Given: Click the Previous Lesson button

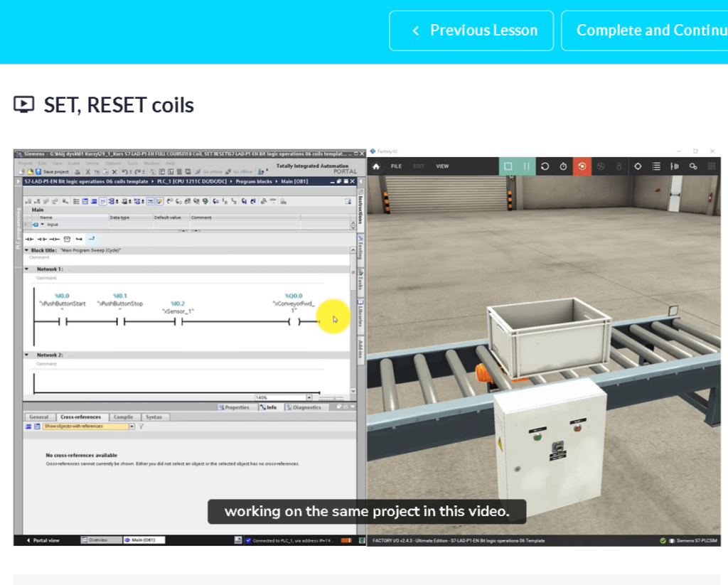Looking at the screenshot, I should [471, 31].
